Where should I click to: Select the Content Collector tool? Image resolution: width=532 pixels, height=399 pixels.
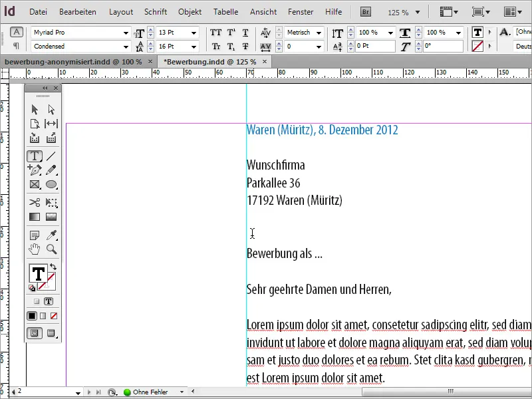(x=35, y=138)
